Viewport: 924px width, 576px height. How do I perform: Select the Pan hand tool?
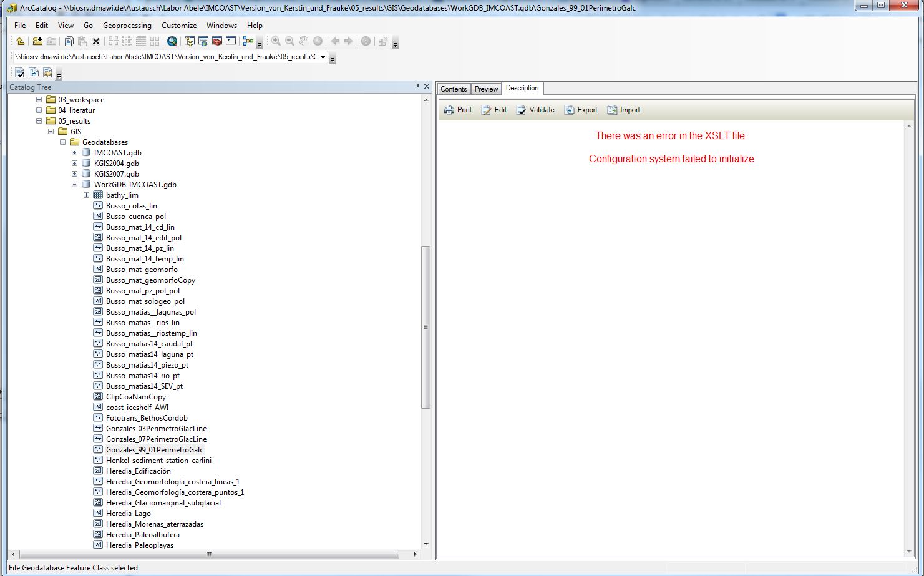(x=303, y=41)
